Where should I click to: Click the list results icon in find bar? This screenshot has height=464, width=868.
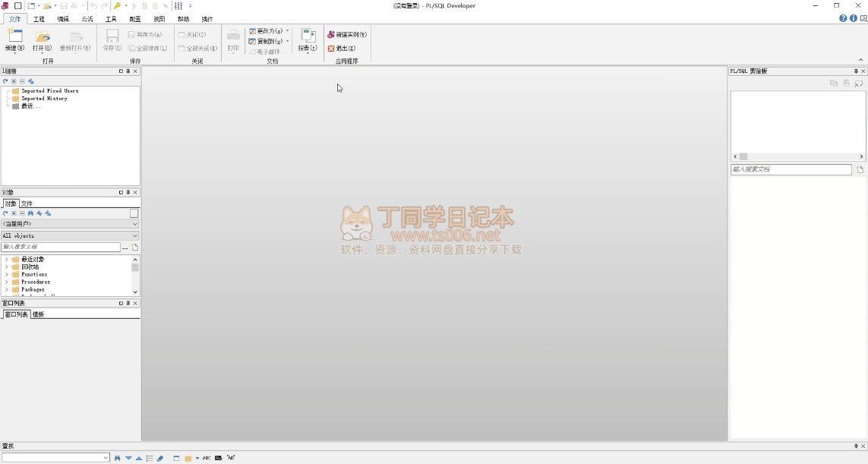[150, 458]
